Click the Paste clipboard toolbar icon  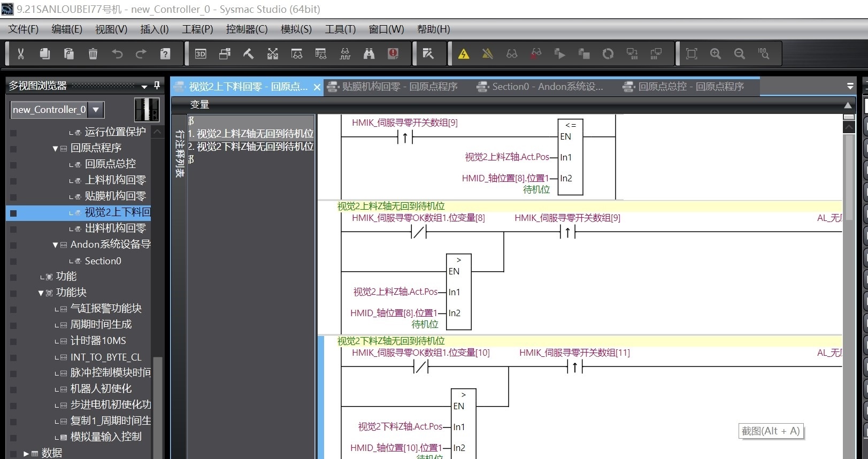[x=69, y=53]
